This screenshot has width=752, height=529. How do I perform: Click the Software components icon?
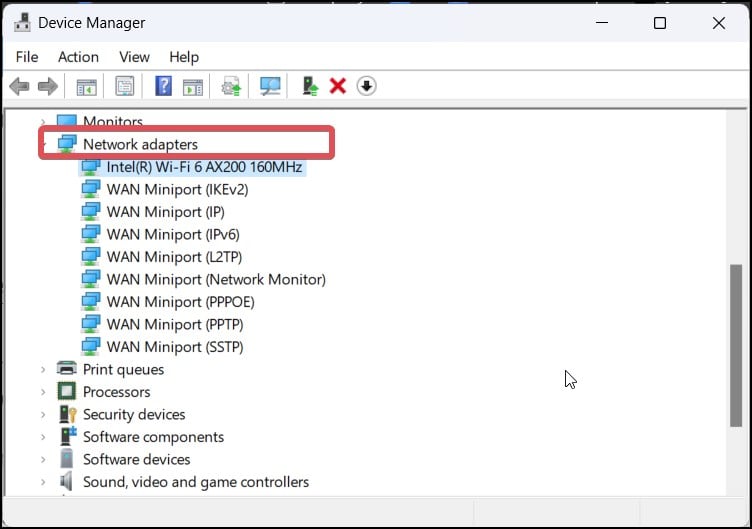(x=67, y=436)
